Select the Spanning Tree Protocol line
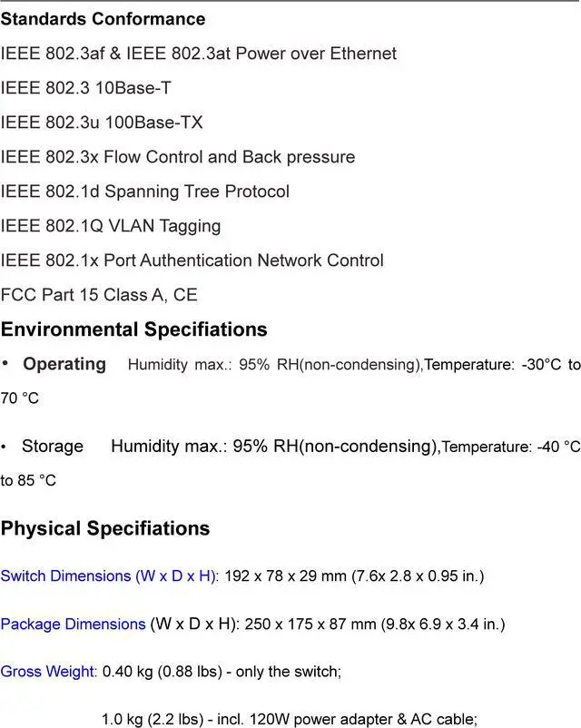581x728 pixels. point(144,192)
